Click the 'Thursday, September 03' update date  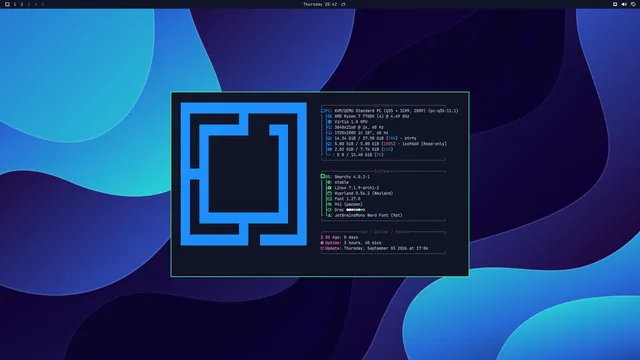pos(370,248)
